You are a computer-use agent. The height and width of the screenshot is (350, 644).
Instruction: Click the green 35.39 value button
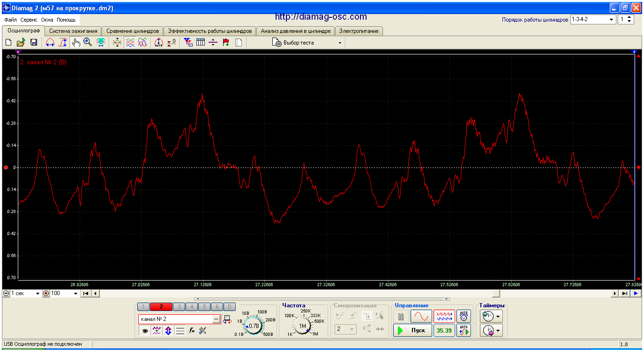click(x=444, y=330)
